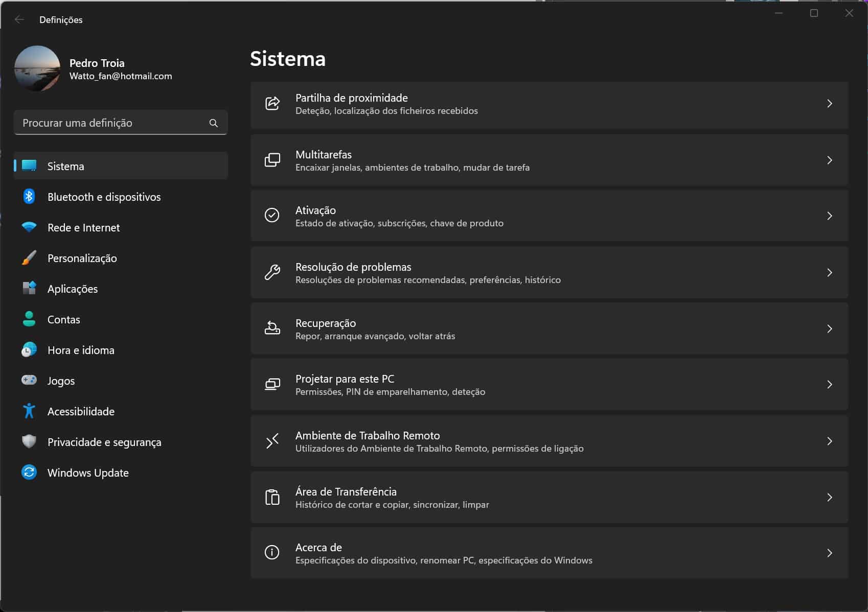The width and height of the screenshot is (868, 612).
Task: Click the clipboard icon for Área de Transferência
Action: [x=272, y=498]
